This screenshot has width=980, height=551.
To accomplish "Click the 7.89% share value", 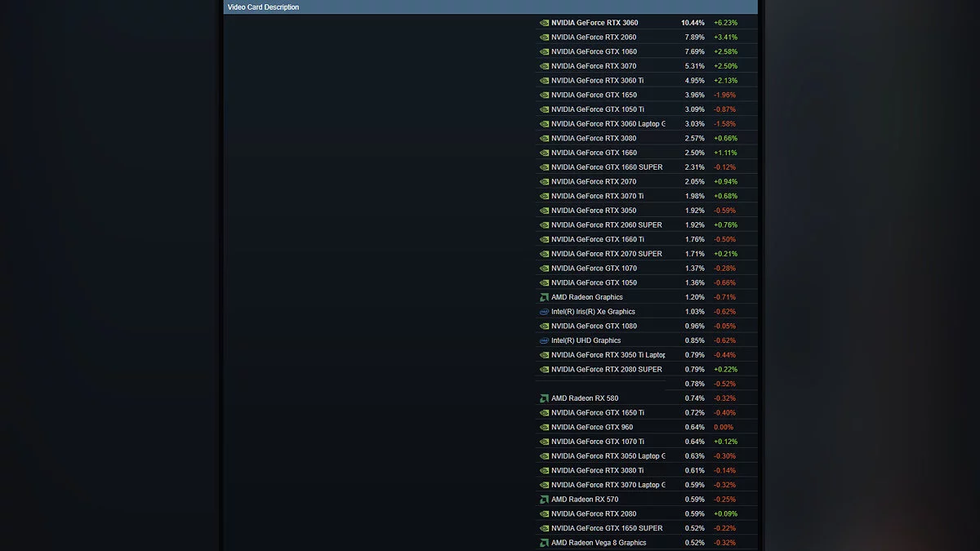I will (x=694, y=38).
